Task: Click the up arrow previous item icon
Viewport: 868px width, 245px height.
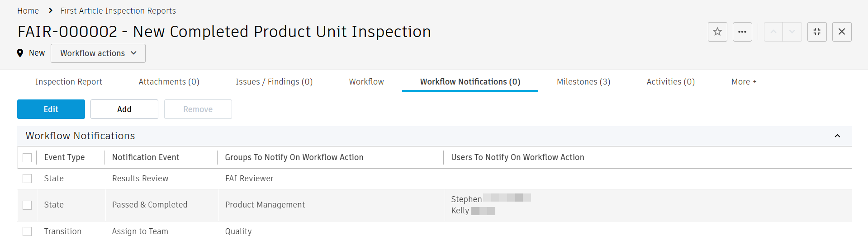Action: click(773, 32)
